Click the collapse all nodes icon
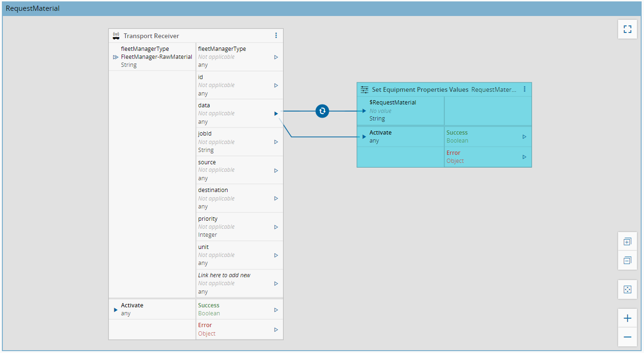The image size is (644, 353). [x=627, y=260]
